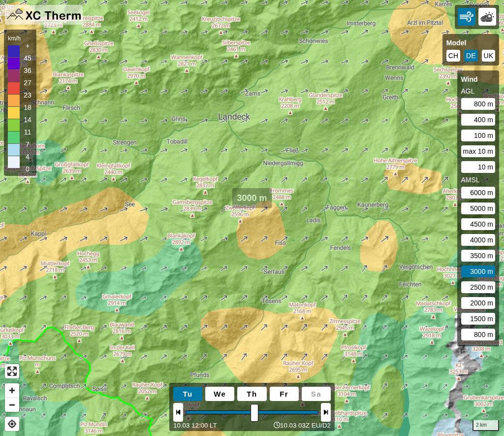Locate my position on the map
The image size is (504, 436).
click(x=12, y=424)
